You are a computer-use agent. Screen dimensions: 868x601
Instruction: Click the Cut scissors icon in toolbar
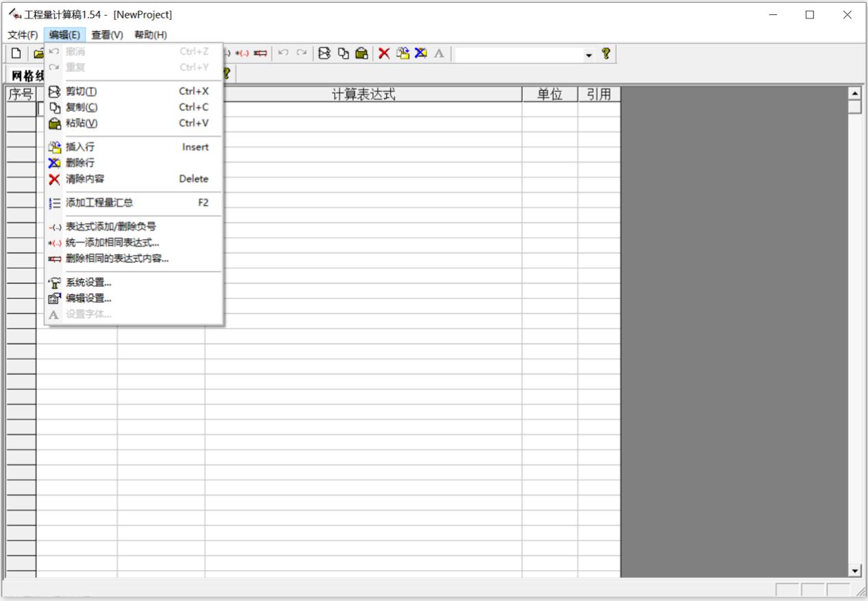point(325,53)
